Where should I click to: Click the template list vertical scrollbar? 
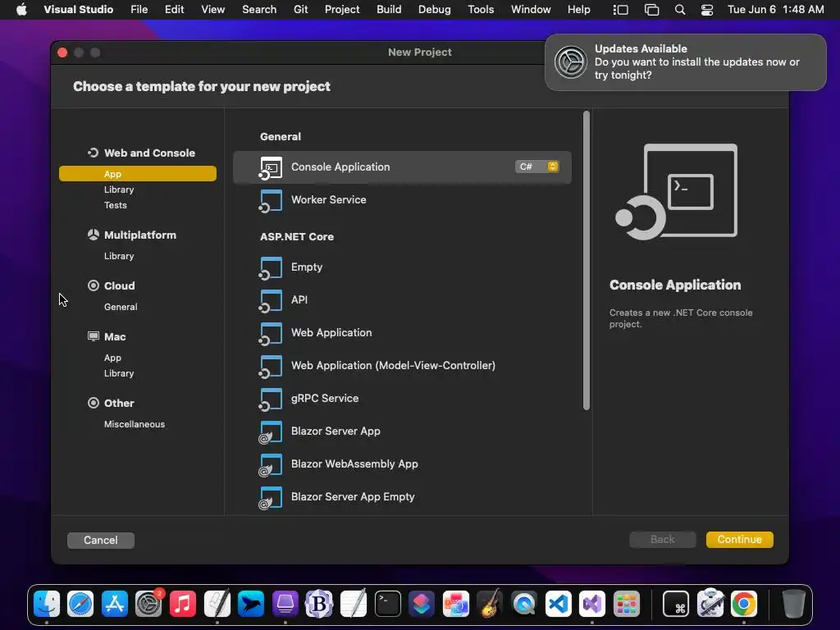click(586, 261)
